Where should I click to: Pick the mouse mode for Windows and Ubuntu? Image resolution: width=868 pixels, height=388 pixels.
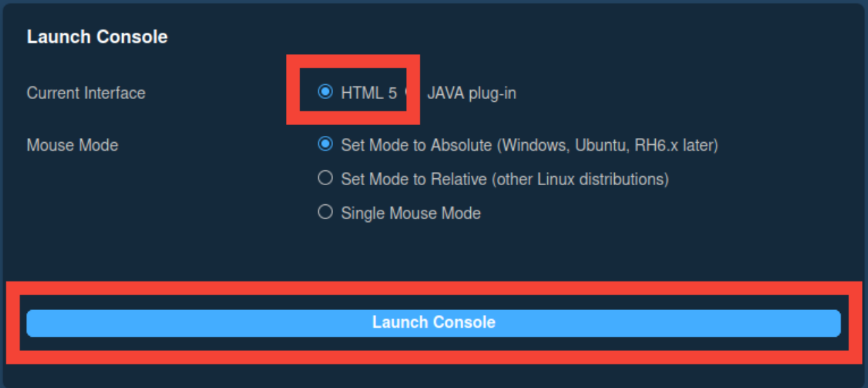[x=325, y=145]
